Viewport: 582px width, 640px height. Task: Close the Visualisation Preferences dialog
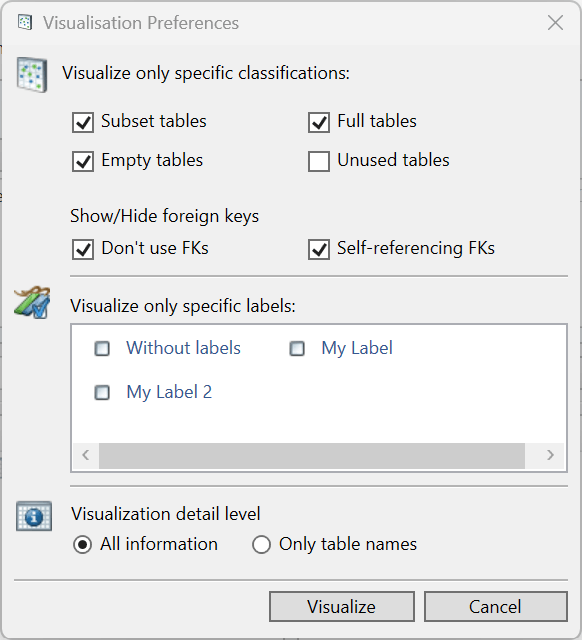pyautogui.click(x=555, y=23)
